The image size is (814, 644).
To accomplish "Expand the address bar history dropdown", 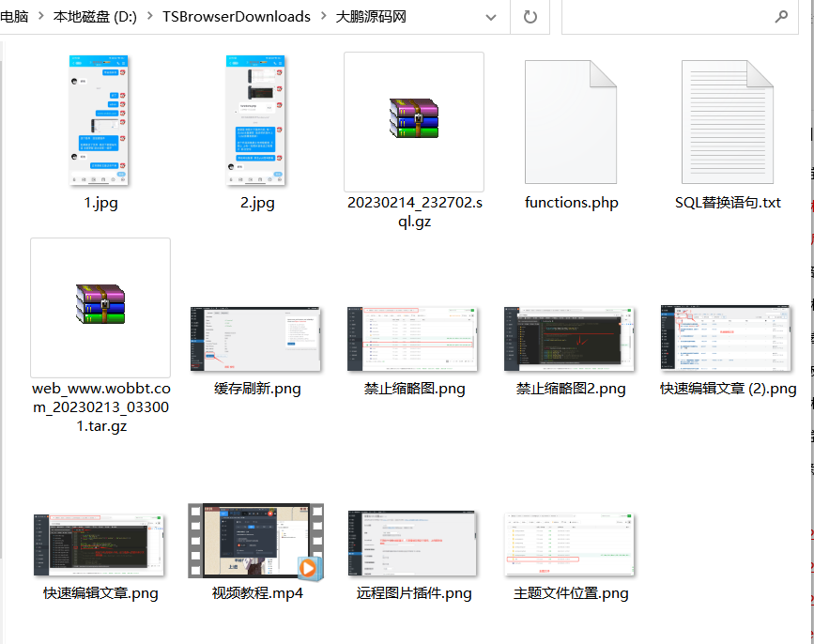I will pos(491,17).
